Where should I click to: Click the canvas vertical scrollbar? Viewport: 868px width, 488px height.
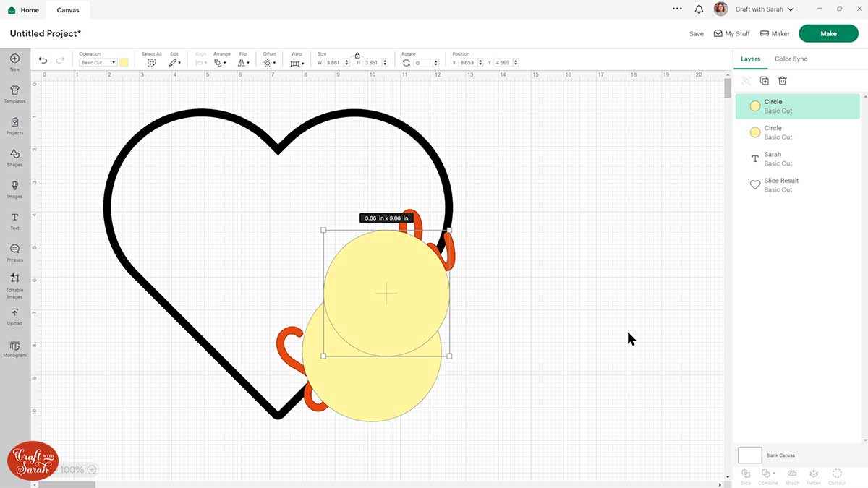click(728, 88)
